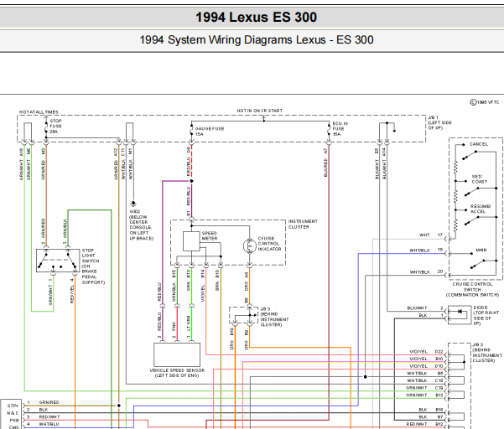The height and width of the screenshot is (429, 504).
Task: Click the 'HOT AT ALL TIMES' label
Action: (x=39, y=112)
